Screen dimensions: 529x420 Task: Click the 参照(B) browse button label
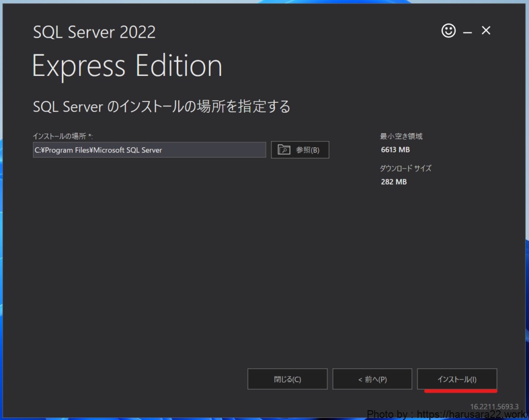point(307,150)
